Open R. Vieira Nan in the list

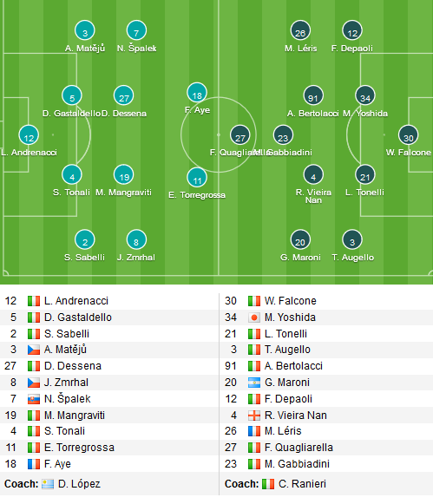[295, 416]
